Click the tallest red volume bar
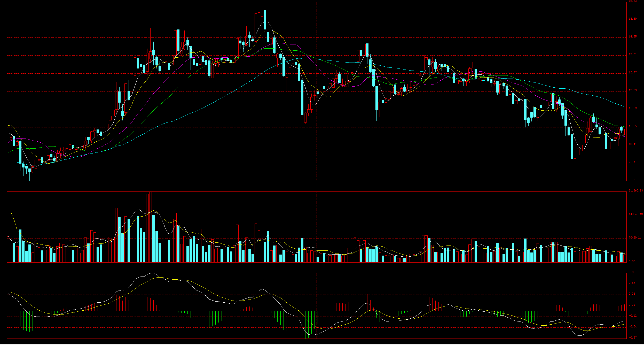 tap(151, 227)
